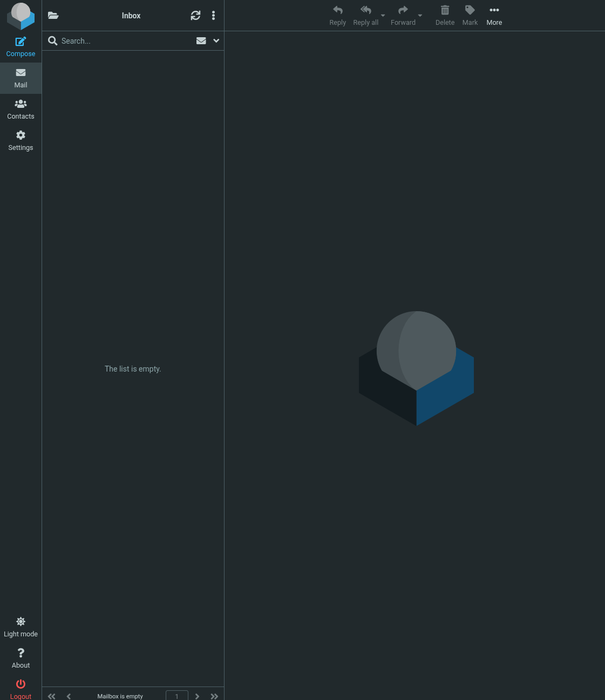Go to the next page of messages
605x700 pixels.
point(197,696)
